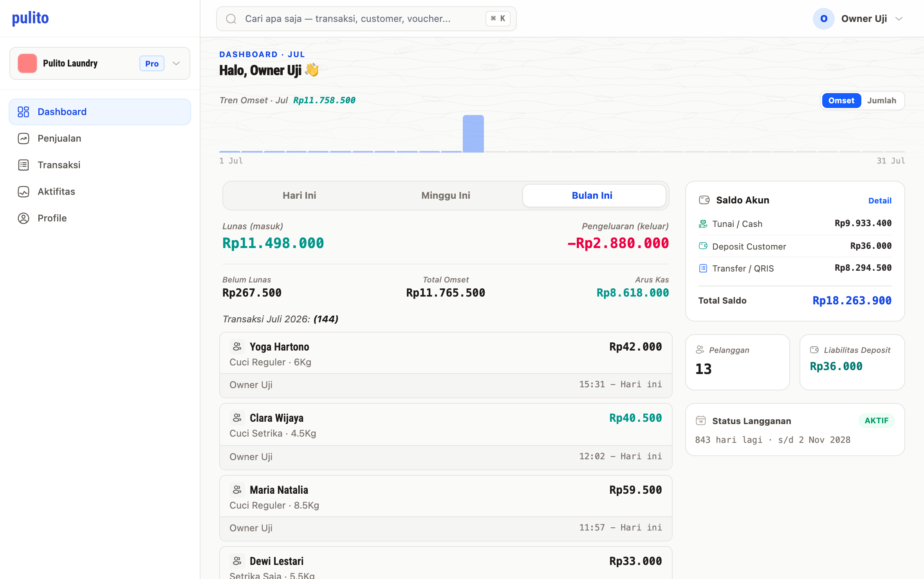Click Dewi Lestari's customer icon
924x579 pixels.
[237, 561]
